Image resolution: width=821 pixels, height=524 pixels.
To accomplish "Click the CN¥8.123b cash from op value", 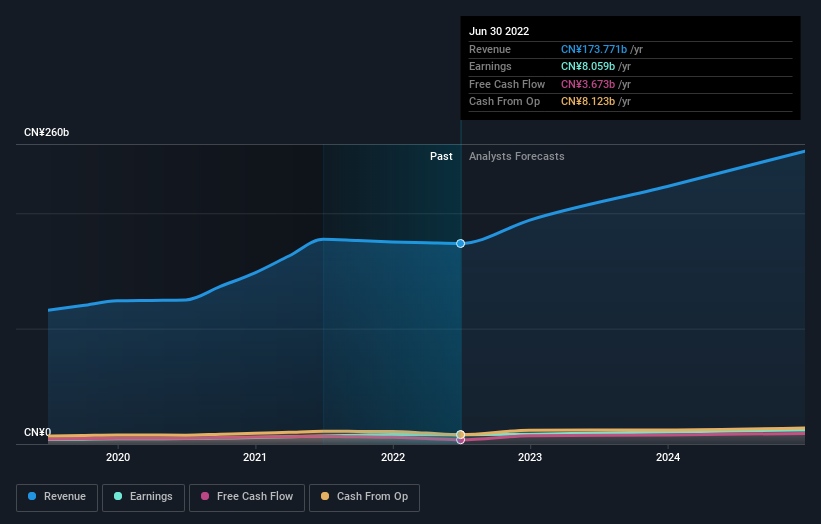I will (x=587, y=102).
